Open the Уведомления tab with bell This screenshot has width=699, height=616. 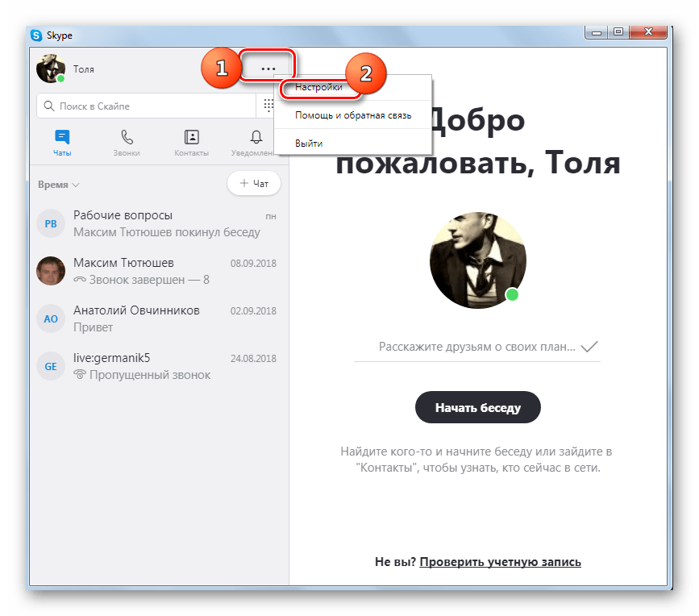pyautogui.click(x=256, y=143)
